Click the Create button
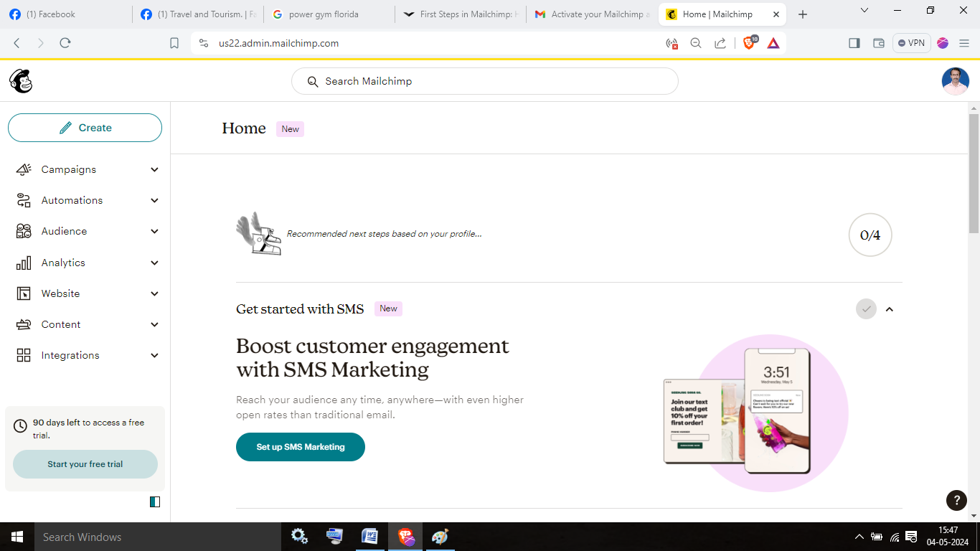This screenshot has height=551, width=980. point(85,128)
